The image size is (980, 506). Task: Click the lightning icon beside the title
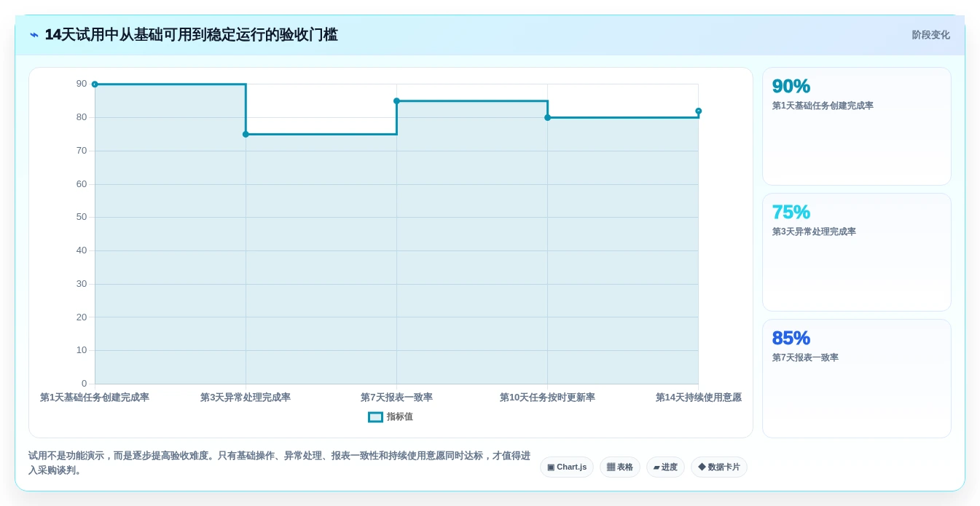click(34, 35)
